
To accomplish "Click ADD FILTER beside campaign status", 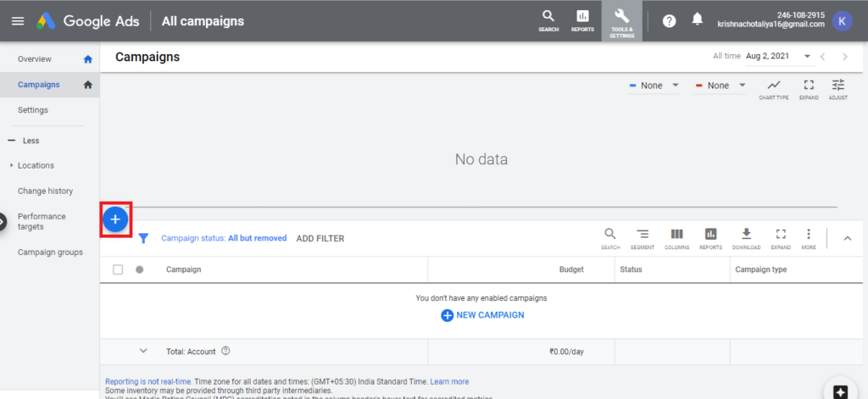I will tap(320, 239).
